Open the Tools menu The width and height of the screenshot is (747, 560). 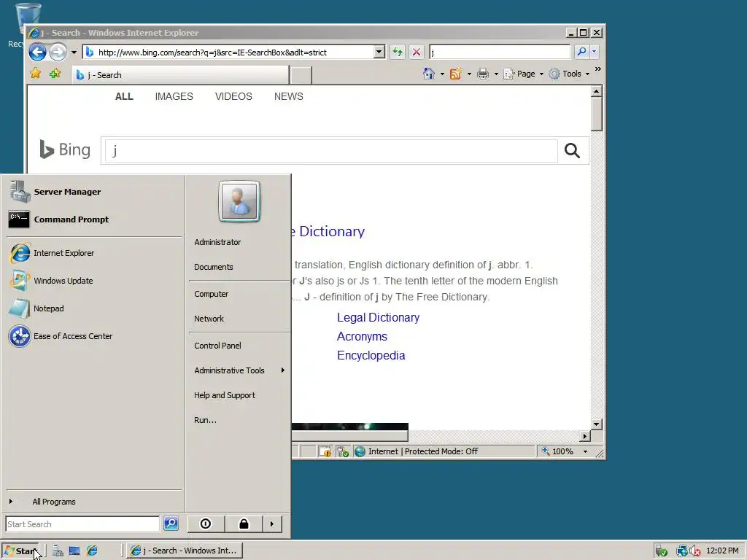569,74
